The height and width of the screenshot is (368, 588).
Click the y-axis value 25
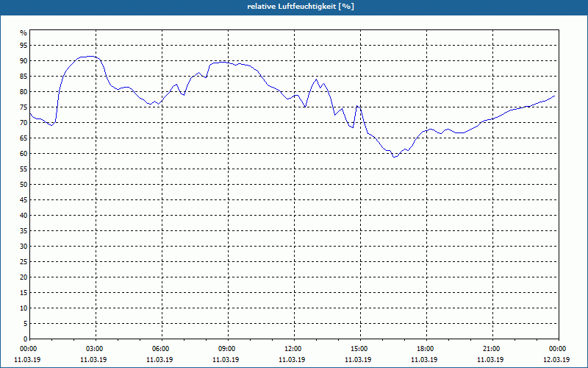click(x=24, y=262)
